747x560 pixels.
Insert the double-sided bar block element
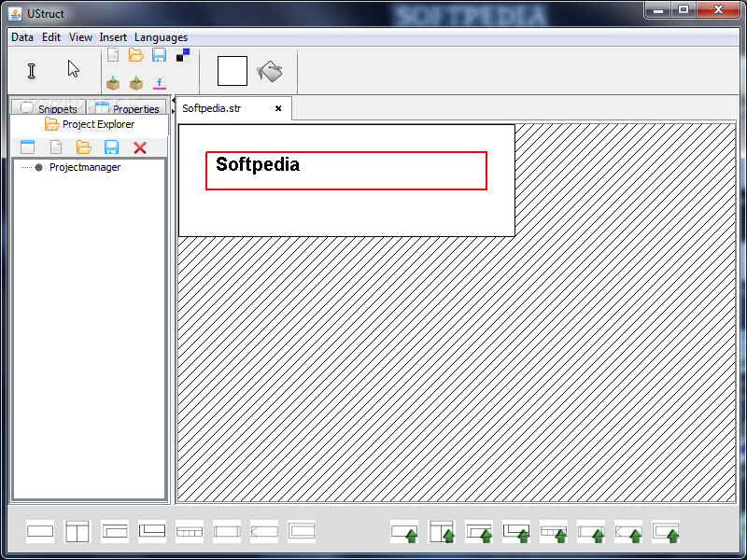pyautogui.click(x=227, y=531)
